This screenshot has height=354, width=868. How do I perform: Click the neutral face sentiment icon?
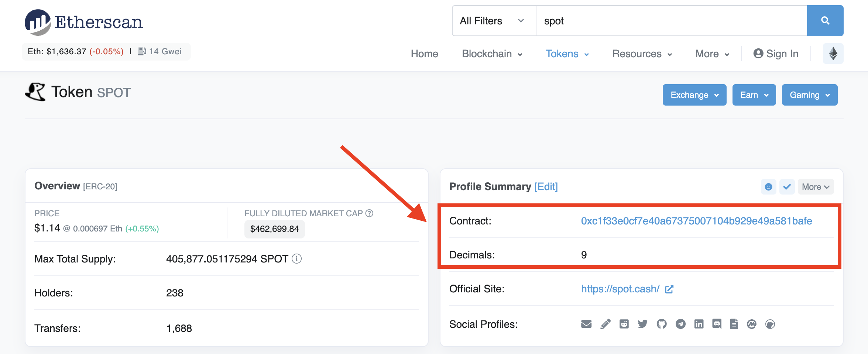coord(769,187)
